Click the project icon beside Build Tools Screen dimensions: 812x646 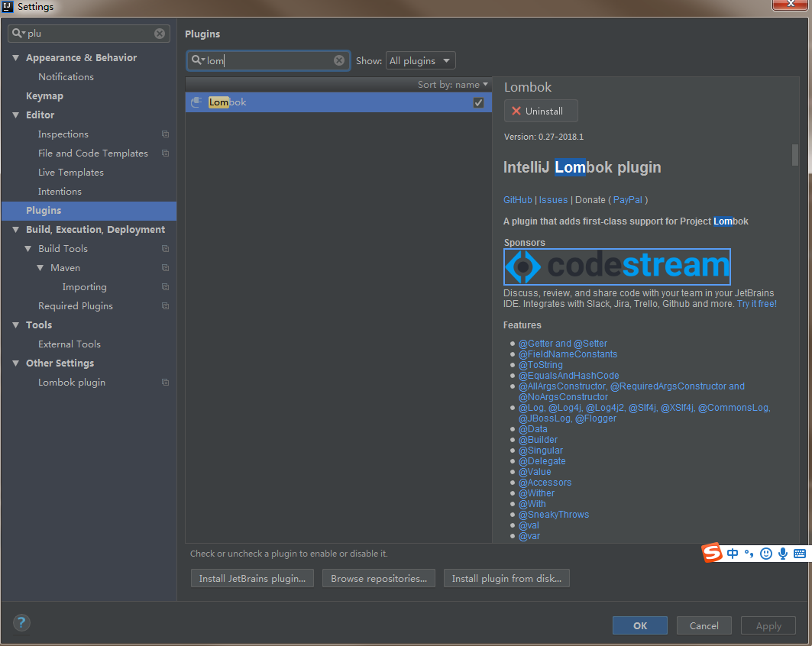click(x=165, y=248)
